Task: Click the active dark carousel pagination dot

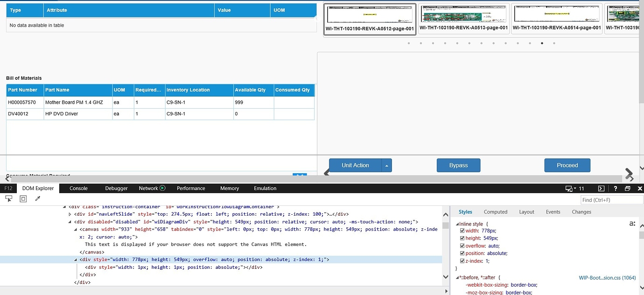Action: [542, 43]
